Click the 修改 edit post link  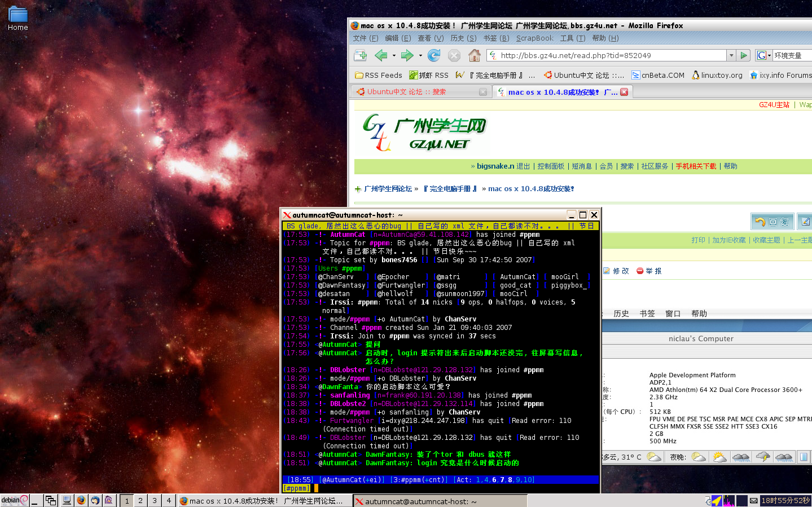pyautogui.click(x=616, y=271)
